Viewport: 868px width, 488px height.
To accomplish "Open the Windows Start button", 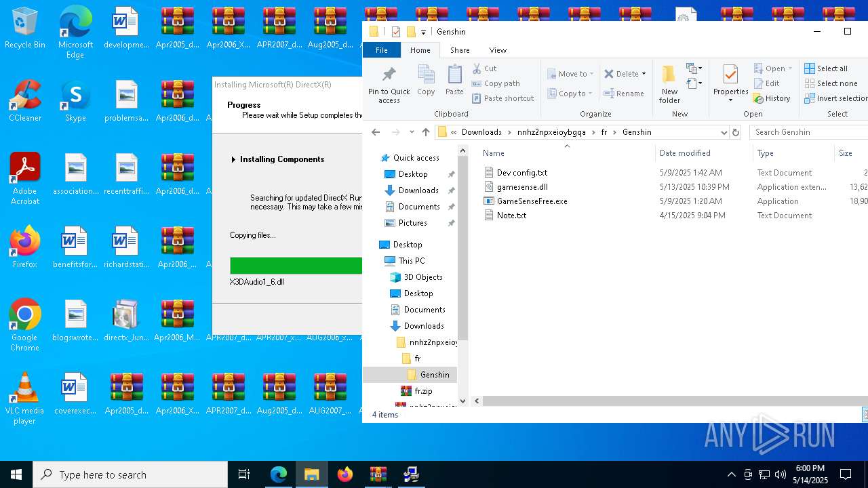I will [16, 474].
